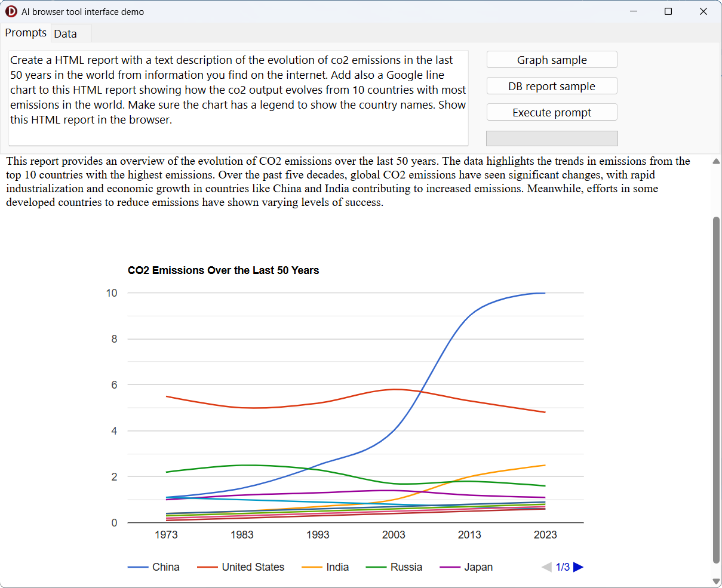The height and width of the screenshot is (588, 722).
Task: Run the Execute prompt button
Action: (552, 113)
